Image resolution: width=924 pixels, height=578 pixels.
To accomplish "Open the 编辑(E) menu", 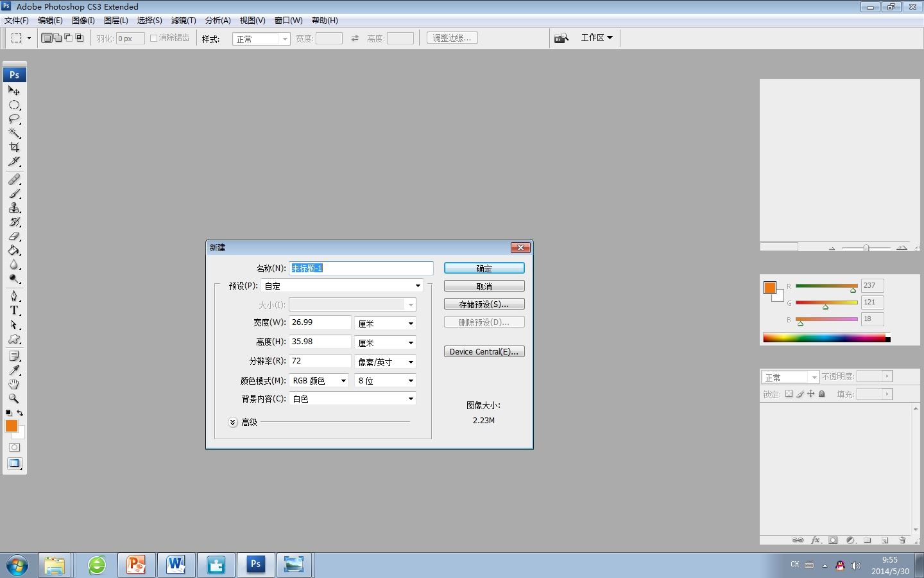I will coord(50,21).
